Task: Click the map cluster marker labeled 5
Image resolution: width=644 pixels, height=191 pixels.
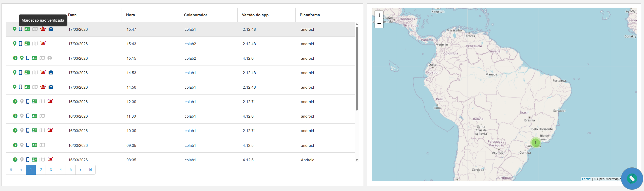Action: pyautogui.click(x=536, y=142)
